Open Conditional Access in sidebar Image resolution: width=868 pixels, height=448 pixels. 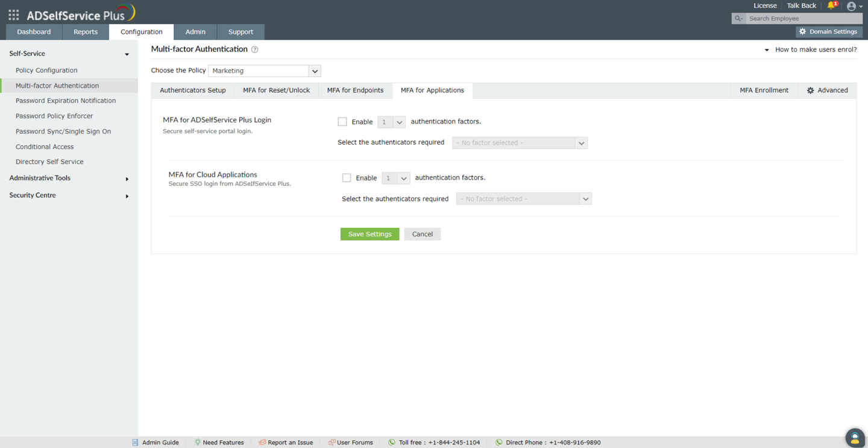coord(45,147)
